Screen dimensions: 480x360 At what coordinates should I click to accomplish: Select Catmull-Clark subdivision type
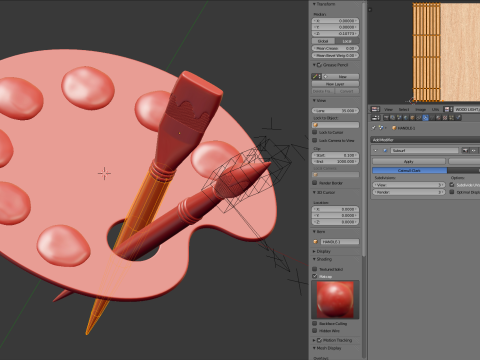click(x=410, y=170)
